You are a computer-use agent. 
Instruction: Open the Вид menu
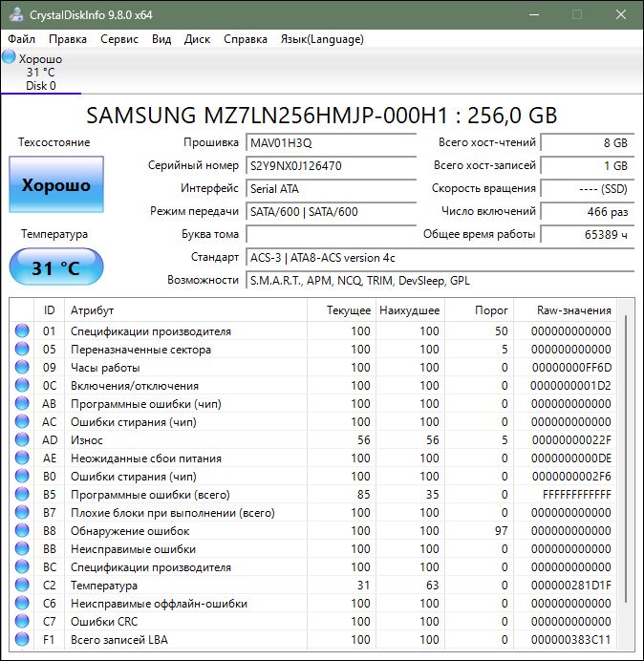[161, 39]
